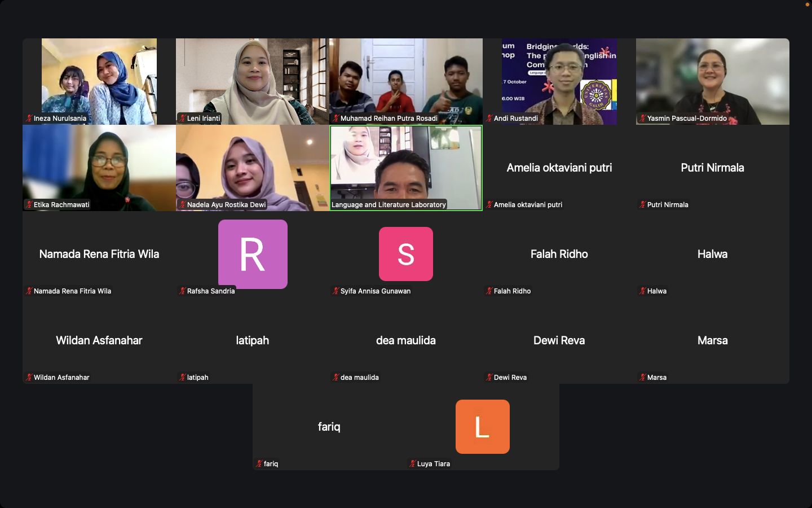The height and width of the screenshot is (508, 812).
Task: Click muted mic icon beside Ineza Nurulsania
Action: pyautogui.click(x=29, y=119)
